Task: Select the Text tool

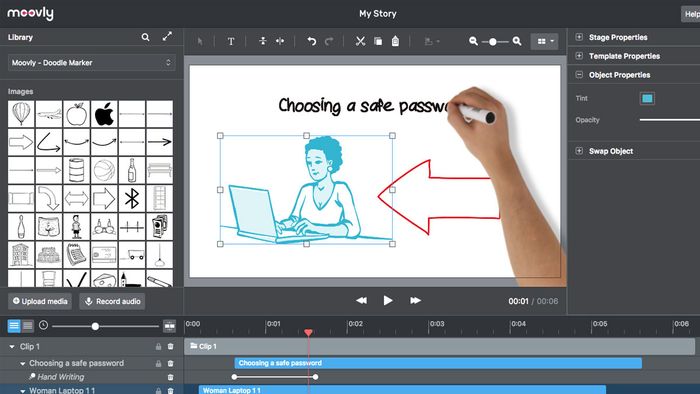Action: point(231,41)
